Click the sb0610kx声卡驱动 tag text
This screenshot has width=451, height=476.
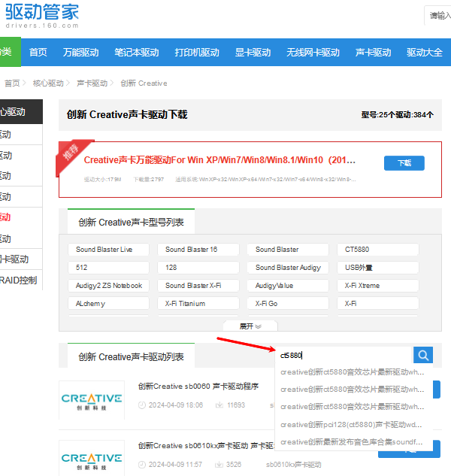pos(293,465)
